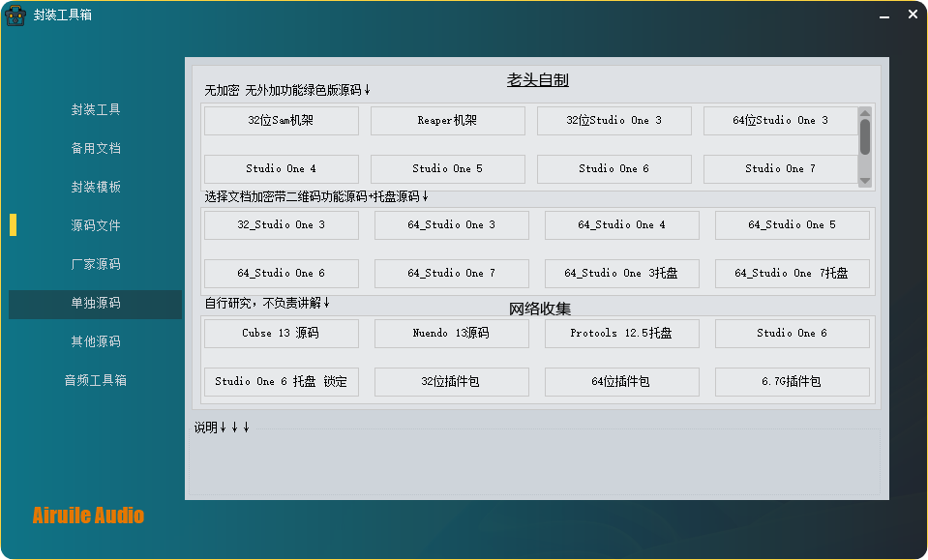This screenshot has width=928, height=560.
Task: Click Studio One 6 托盘 锁定 button
Action: pos(282,382)
